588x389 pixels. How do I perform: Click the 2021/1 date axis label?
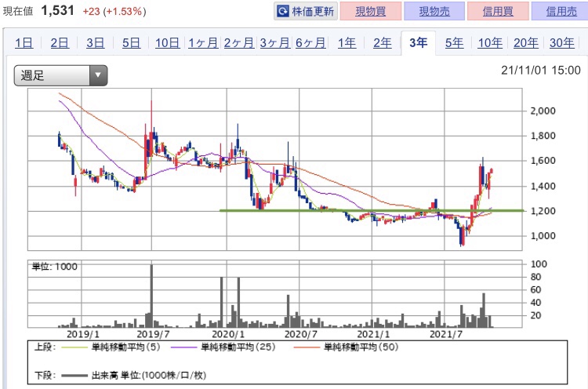(373, 334)
